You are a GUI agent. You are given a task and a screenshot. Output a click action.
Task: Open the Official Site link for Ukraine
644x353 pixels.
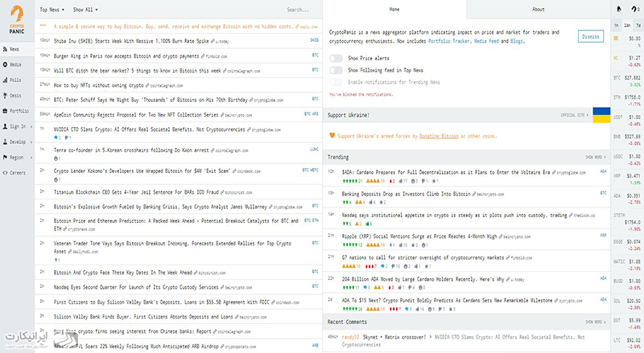click(575, 115)
